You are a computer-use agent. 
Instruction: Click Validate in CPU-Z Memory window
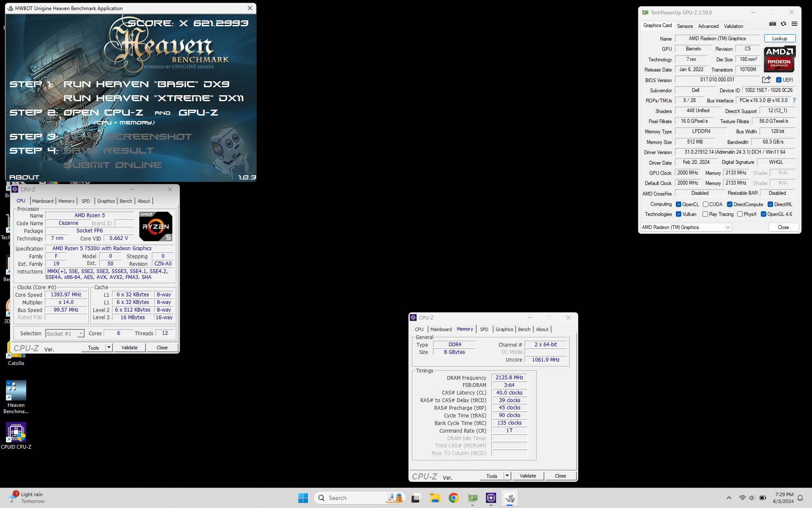[528, 476]
